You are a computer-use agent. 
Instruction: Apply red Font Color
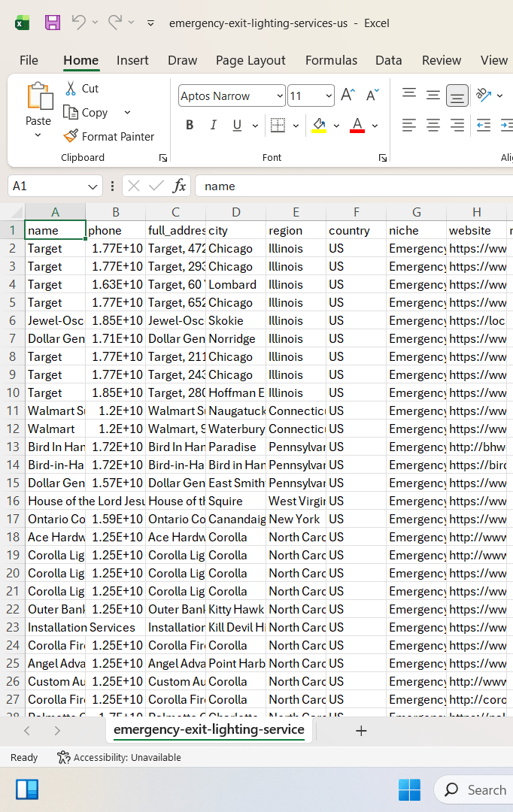click(357, 126)
